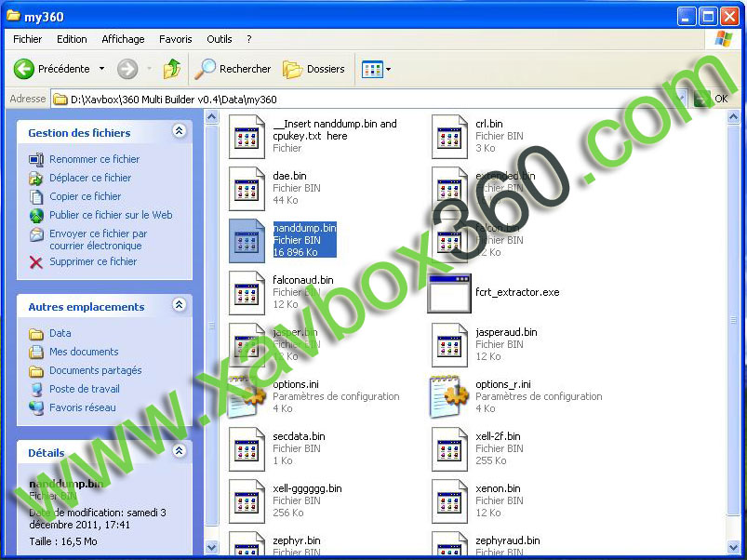Open the Data folder link
747x560 pixels.
click(60, 333)
